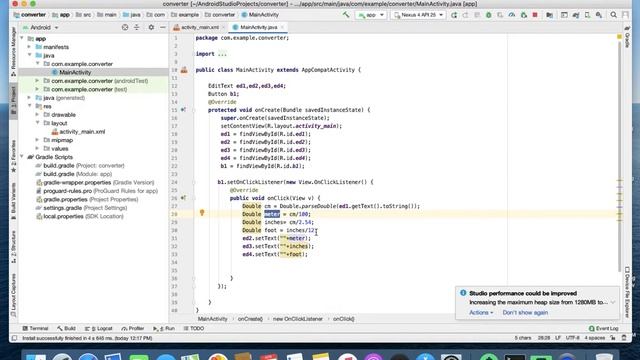Toggle the Build Variants side tool window
640x360 pixels.
[x=13, y=201]
